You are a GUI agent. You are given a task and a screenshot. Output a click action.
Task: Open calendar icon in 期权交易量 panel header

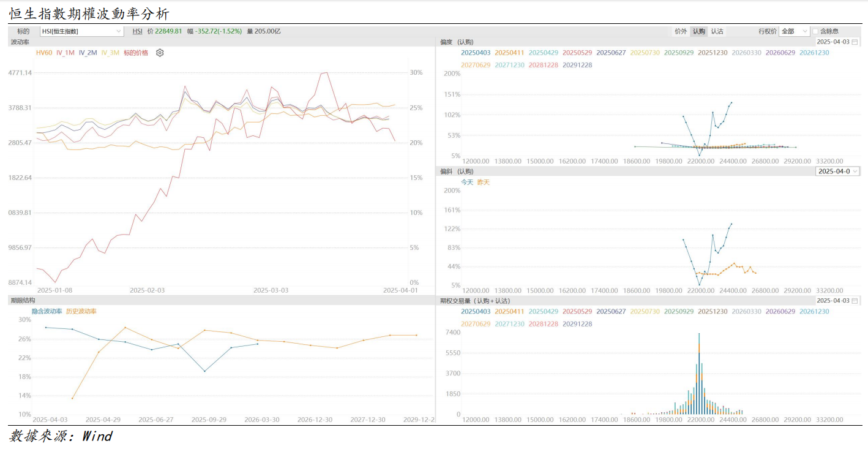(855, 301)
